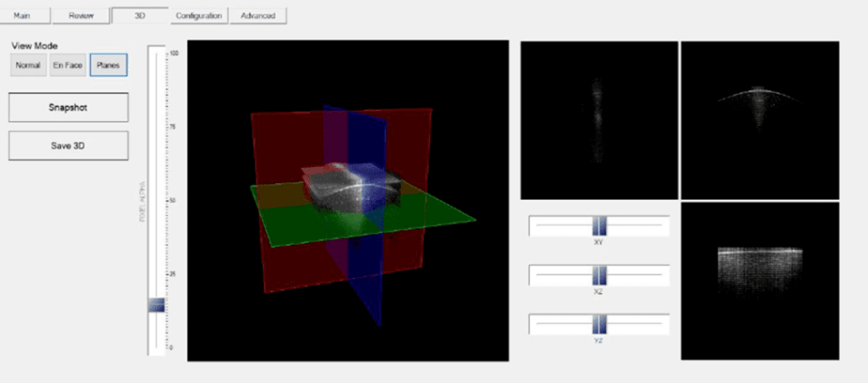
Task: Open the Review tab
Action: pos(81,15)
